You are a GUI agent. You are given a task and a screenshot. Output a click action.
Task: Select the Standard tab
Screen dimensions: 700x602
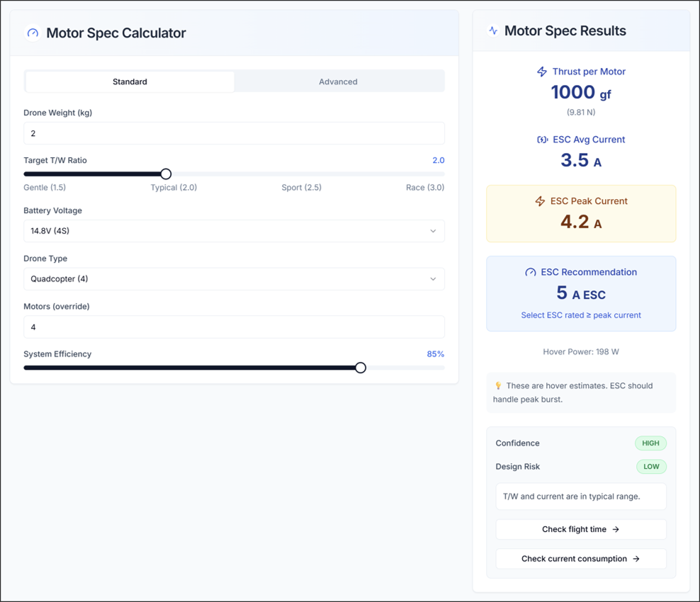(x=130, y=81)
